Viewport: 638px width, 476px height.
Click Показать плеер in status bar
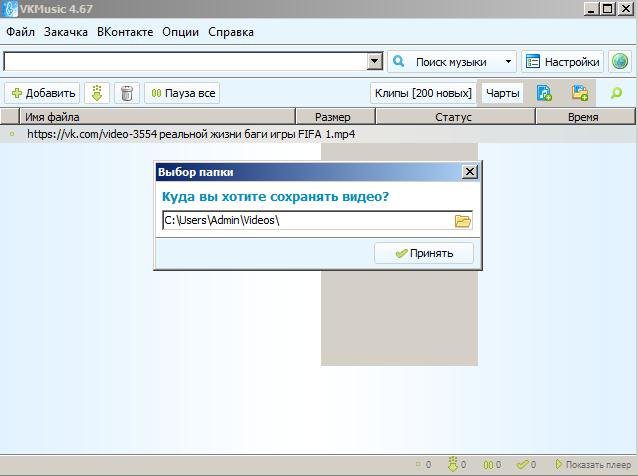593,464
